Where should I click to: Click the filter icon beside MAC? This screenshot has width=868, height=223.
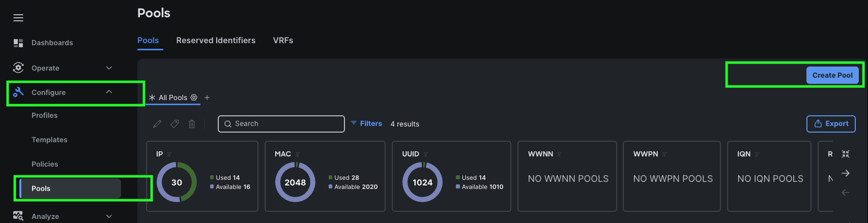(298, 154)
